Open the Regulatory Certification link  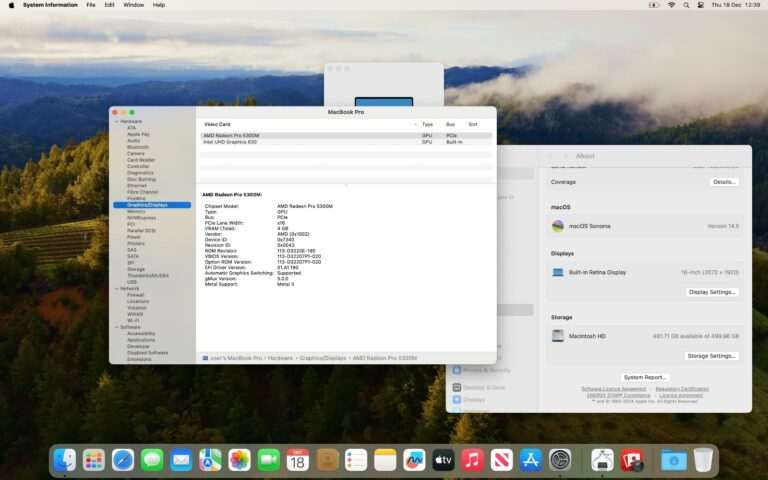(682, 389)
